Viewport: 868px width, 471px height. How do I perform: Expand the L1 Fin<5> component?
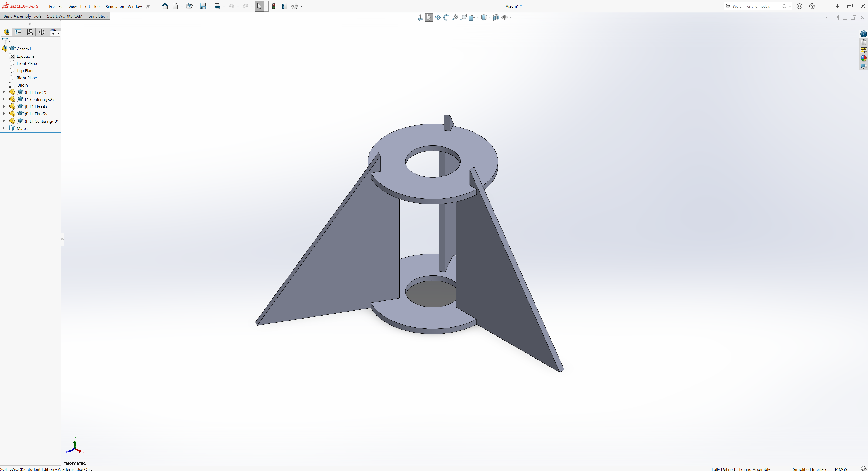coord(4,114)
